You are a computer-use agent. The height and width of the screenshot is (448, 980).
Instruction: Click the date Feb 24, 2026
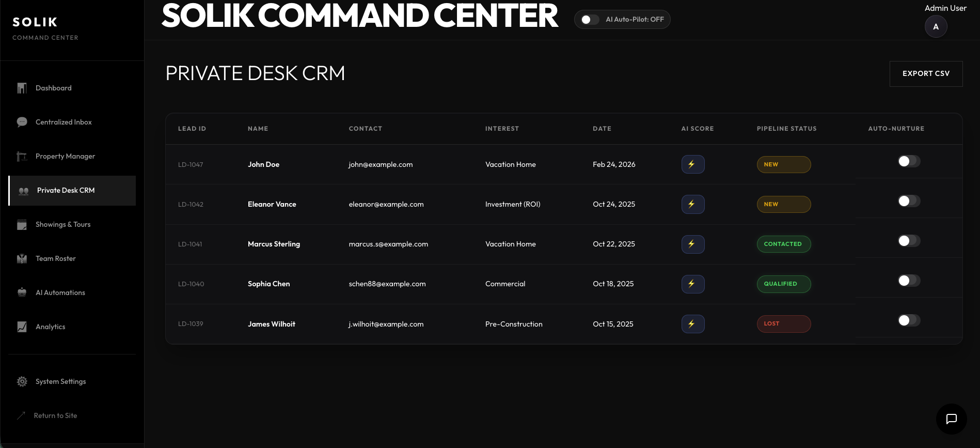[614, 164]
